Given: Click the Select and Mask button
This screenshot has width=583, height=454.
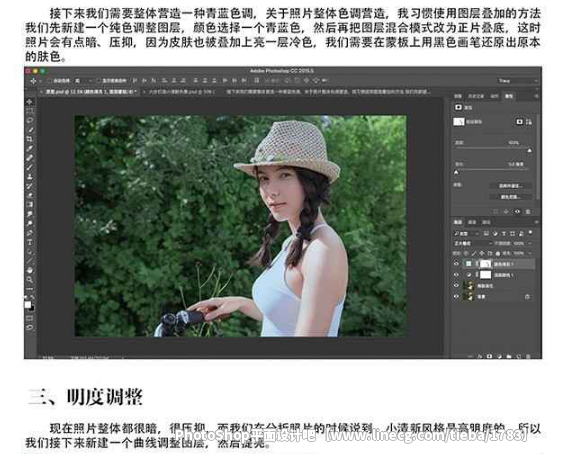Looking at the screenshot, I should pos(510,186).
